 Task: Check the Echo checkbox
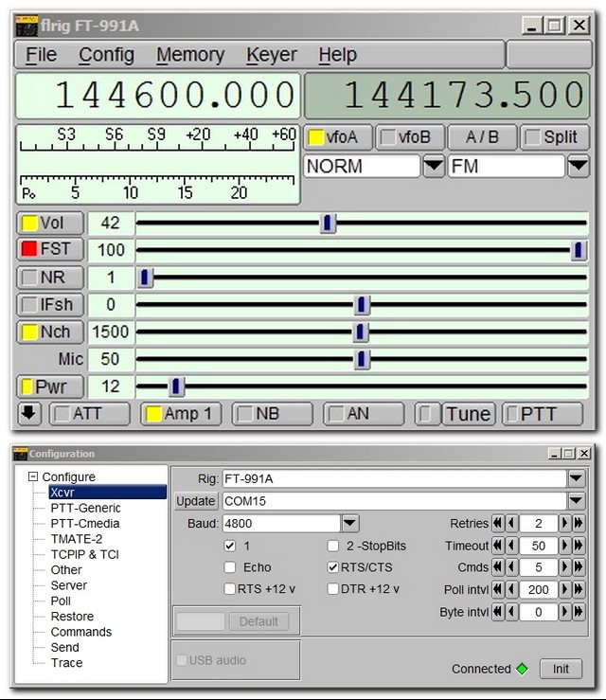(230, 567)
